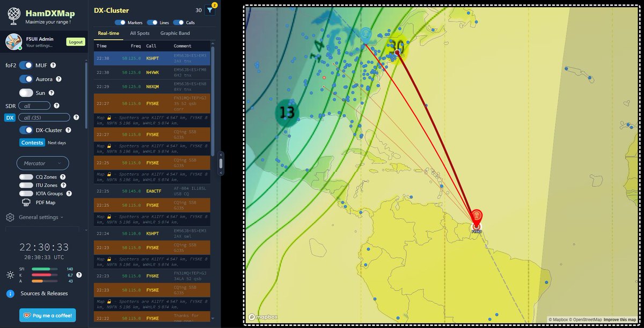The height and width of the screenshot is (328, 644).
Task: Click the DX-Cluster spot list scrollbar
Action: pos(213,101)
